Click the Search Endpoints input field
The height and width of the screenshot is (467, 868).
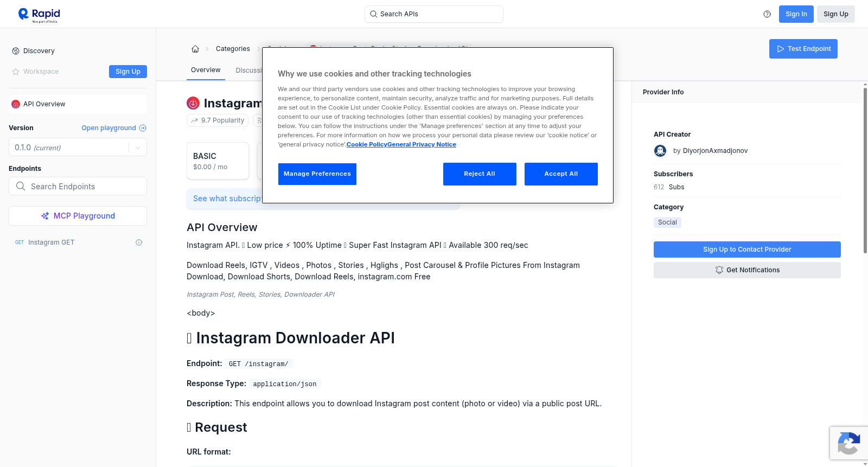(78, 186)
